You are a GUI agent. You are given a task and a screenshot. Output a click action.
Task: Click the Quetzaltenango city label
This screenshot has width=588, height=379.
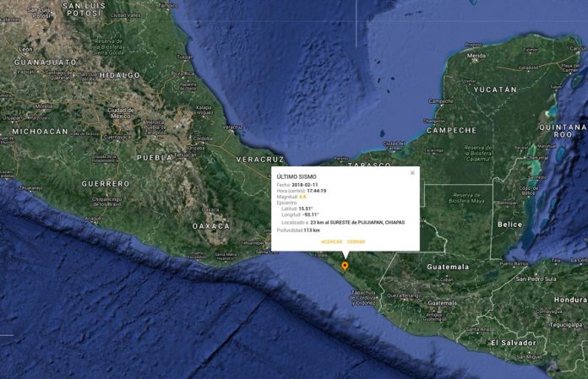tap(404, 295)
